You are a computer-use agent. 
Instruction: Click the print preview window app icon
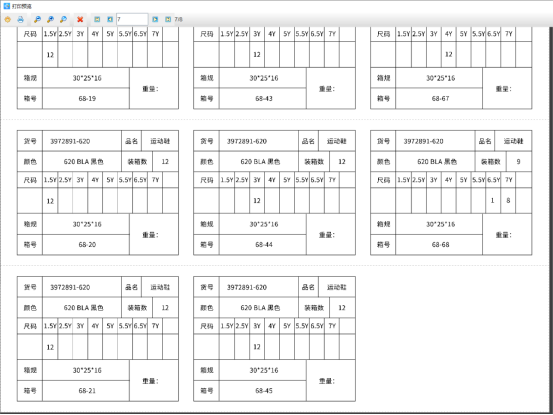[6, 6]
